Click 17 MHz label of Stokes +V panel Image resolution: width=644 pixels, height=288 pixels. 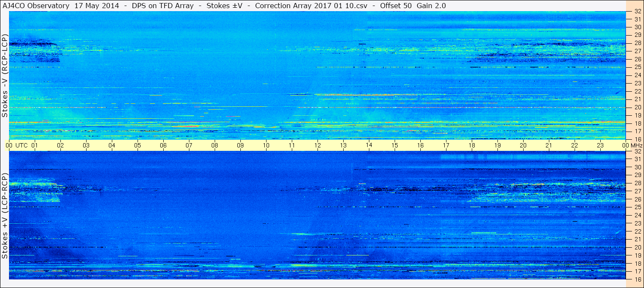[x=637, y=271]
